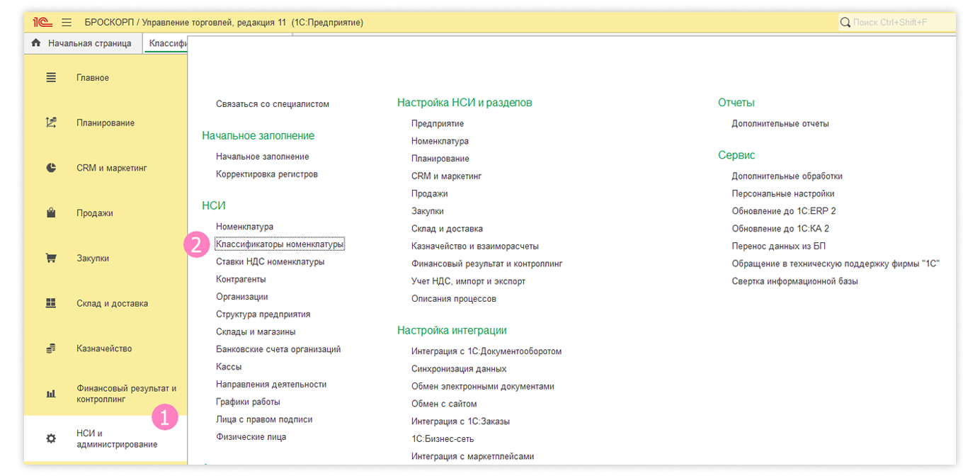
Task: Switch to the Классификаторы tab
Action: 168,43
